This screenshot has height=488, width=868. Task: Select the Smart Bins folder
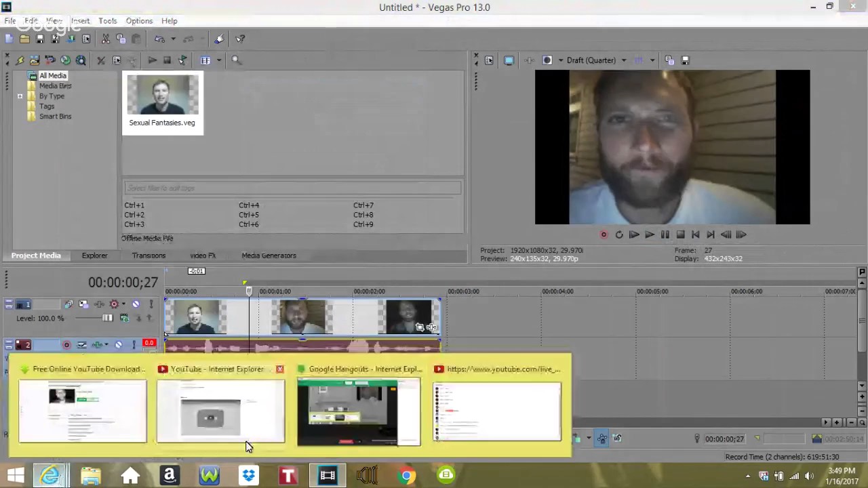pos(55,117)
